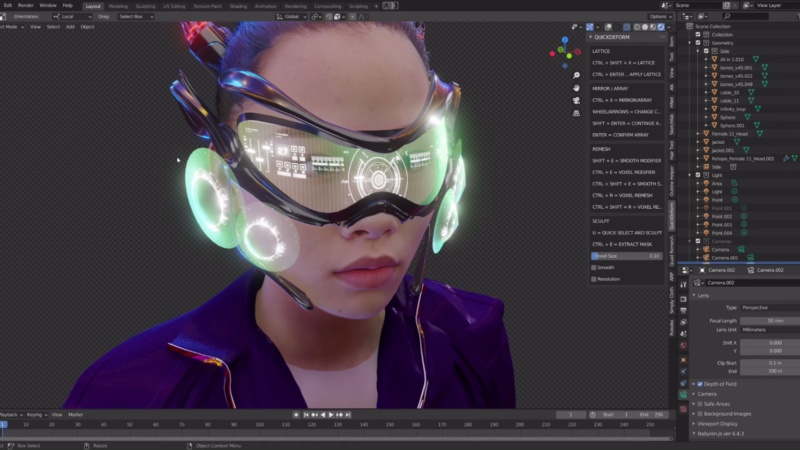The width and height of the screenshot is (800, 450).
Task: Toggle viewport overlays icon
Action: click(x=608, y=27)
